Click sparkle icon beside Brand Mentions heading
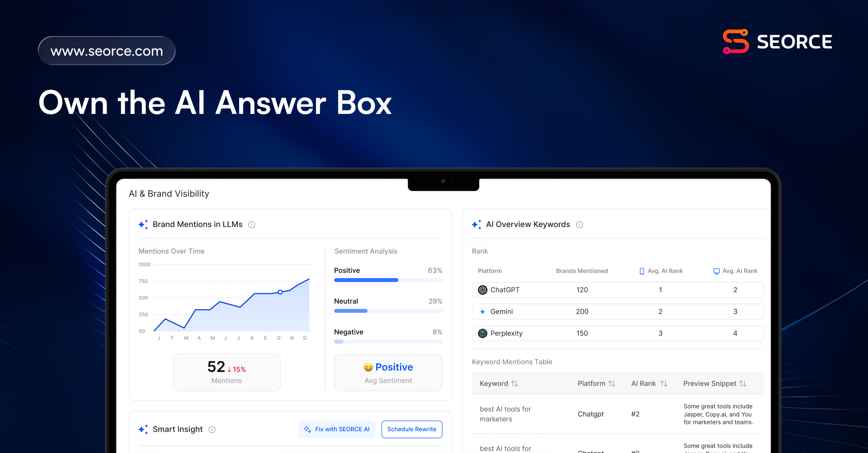The height and width of the screenshot is (453, 868). [x=143, y=225]
